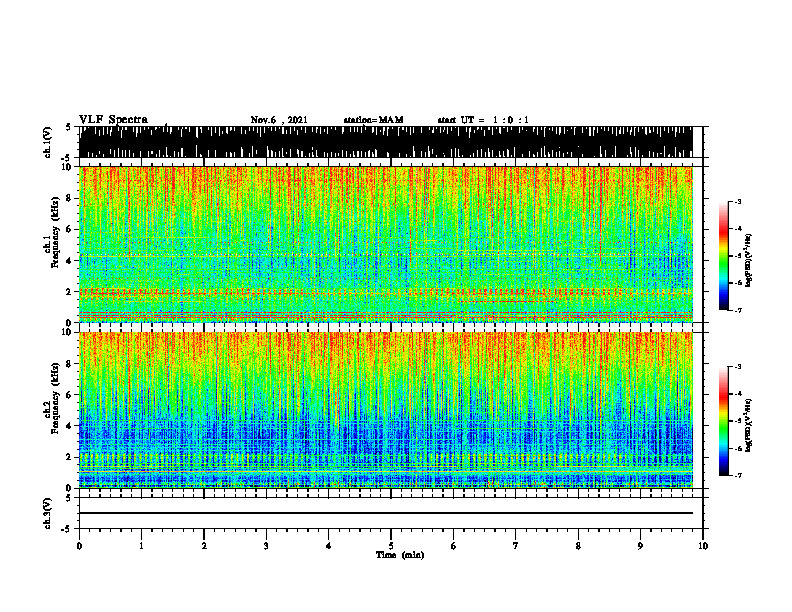Click time axis tick label "4"

pyautogui.click(x=329, y=546)
